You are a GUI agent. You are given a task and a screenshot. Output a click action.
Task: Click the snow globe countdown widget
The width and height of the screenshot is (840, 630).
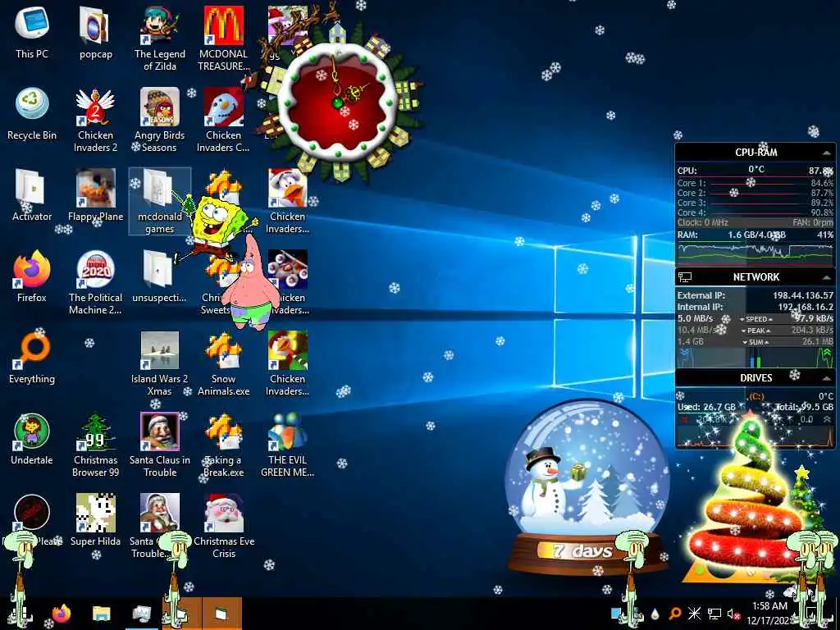[x=587, y=487]
